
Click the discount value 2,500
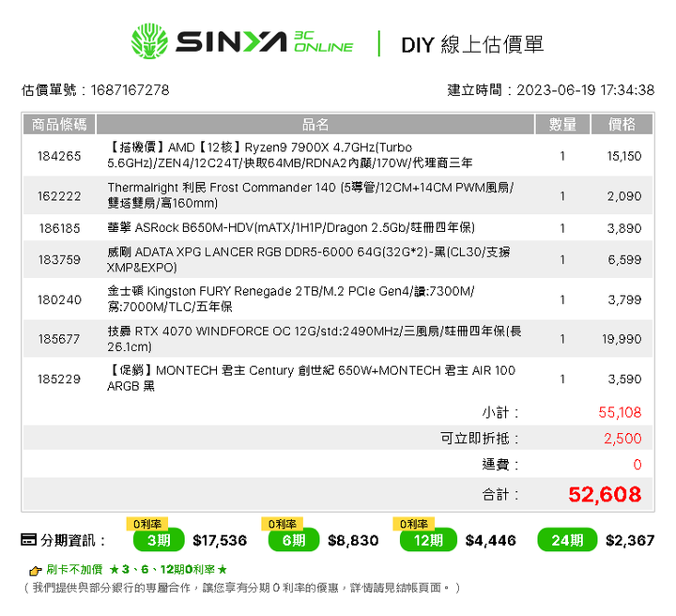click(x=622, y=439)
